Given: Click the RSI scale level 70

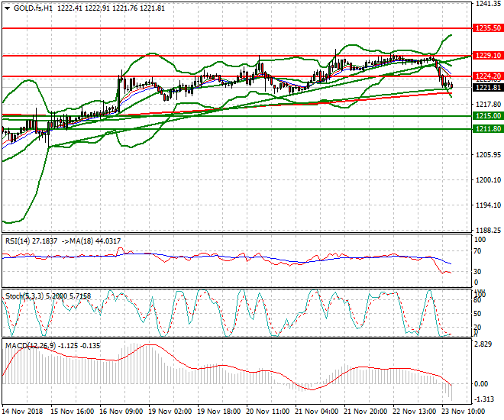Looking at the screenshot, I should 477,251.
